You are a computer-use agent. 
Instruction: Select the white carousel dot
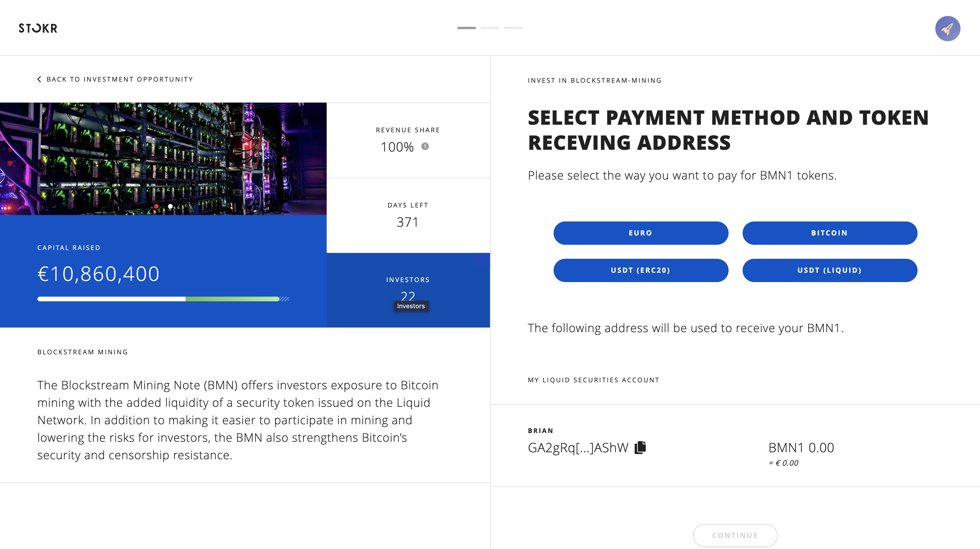(170, 206)
